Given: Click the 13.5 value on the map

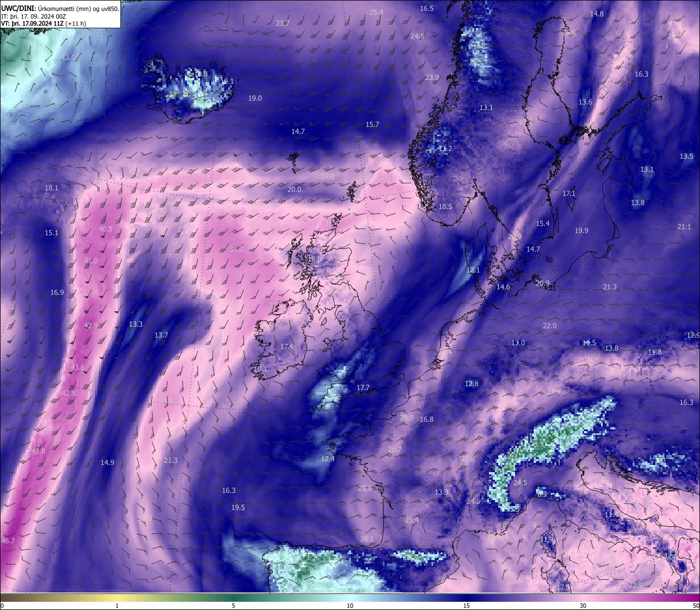Looking at the screenshot, I should (686, 156).
